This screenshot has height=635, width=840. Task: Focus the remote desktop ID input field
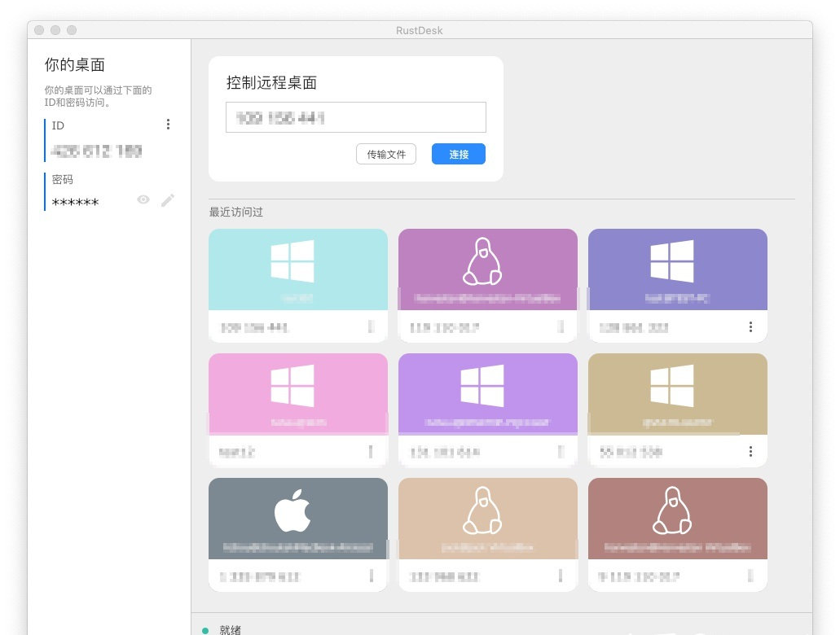click(x=356, y=117)
